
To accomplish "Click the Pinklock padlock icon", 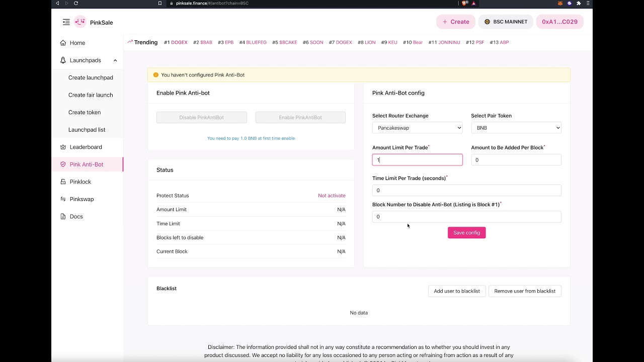I will tap(63, 182).
